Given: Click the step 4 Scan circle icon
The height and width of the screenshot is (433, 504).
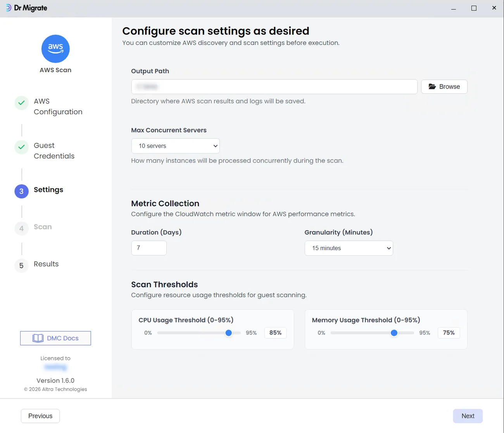Looking at the screenshot, I should (22, 228).
